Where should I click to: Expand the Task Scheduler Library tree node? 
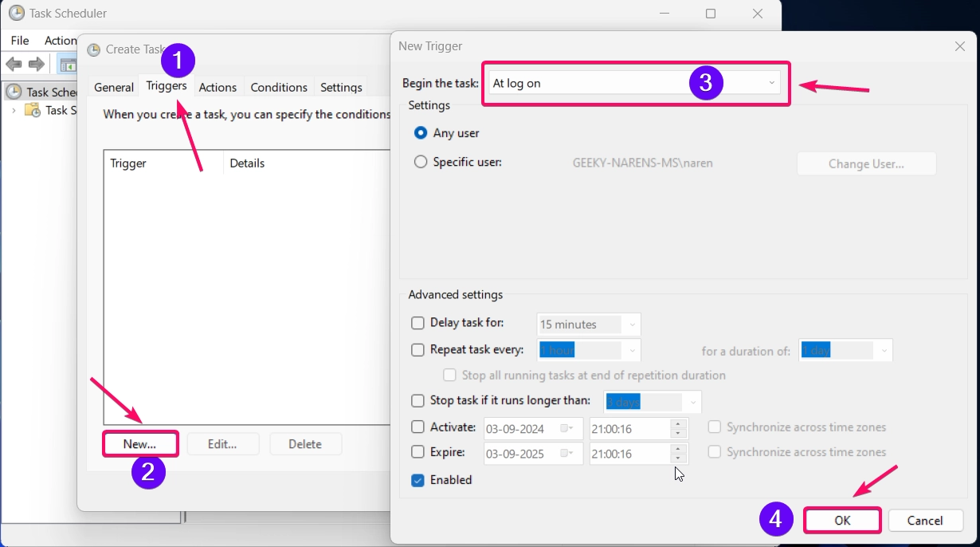pyautogui.click(x=14, y=111)
